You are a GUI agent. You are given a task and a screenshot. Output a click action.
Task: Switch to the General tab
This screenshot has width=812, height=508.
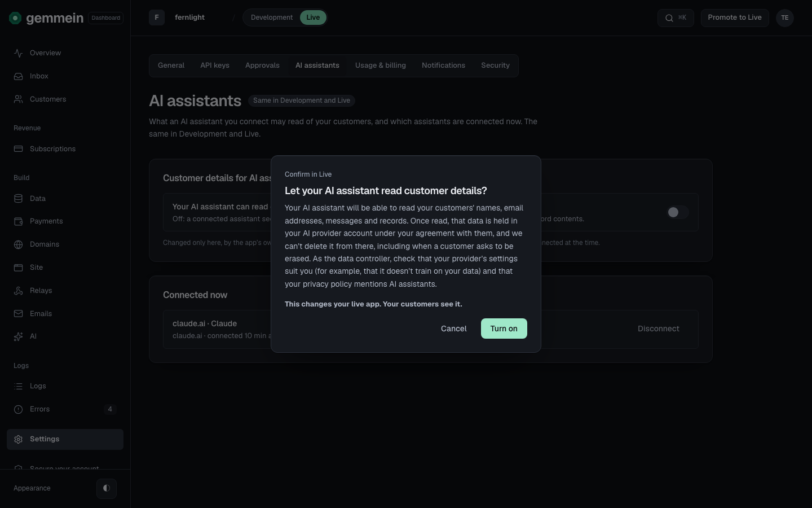coord(171,65)
